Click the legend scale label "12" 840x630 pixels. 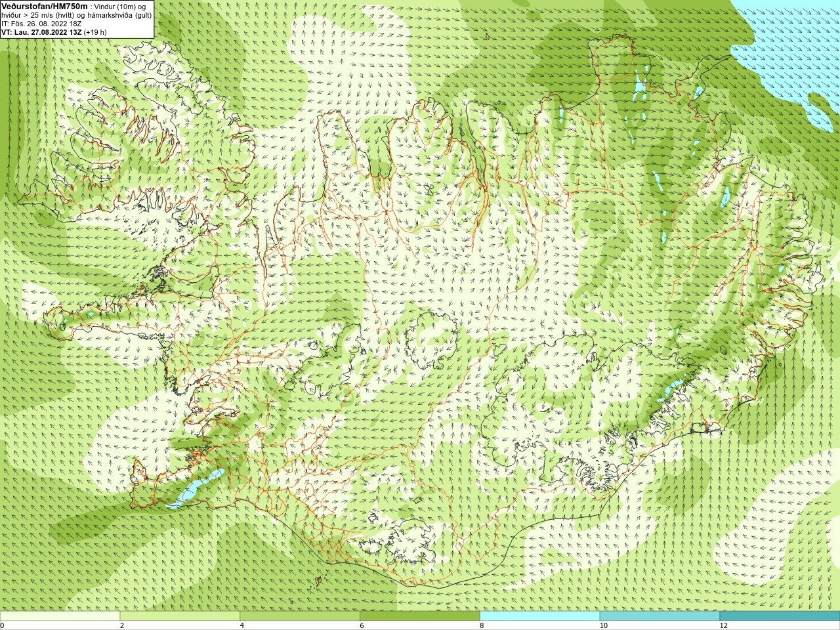[x=724, y=625]
